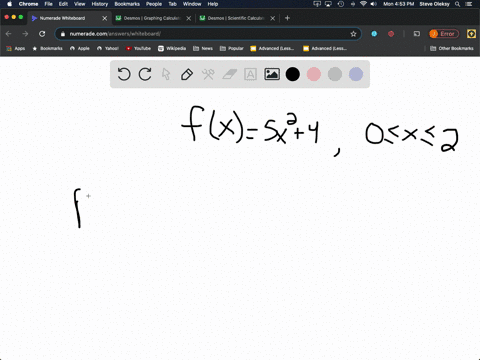Close the Desmos Scientific Calculator tab
Viewport: 480px width, 360px height.
point(273,18)
